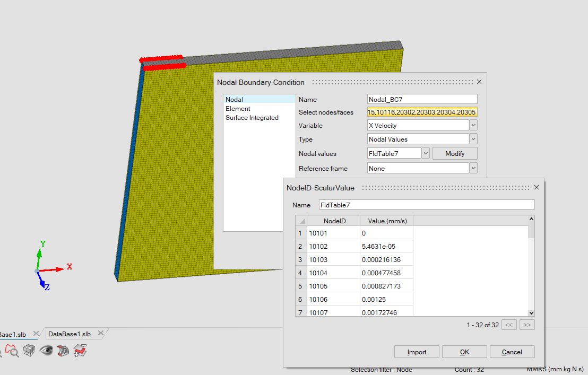Select value cell 0.000216136
Screen dimensions: 588x375
pos(387,259)
